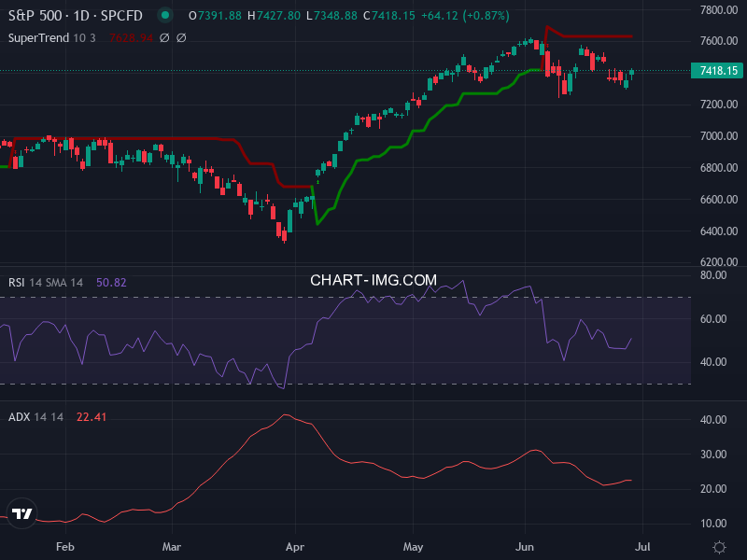Click the high price H7427.80
The height and width of the screenshot is (560, 747).
click(274, 16)
